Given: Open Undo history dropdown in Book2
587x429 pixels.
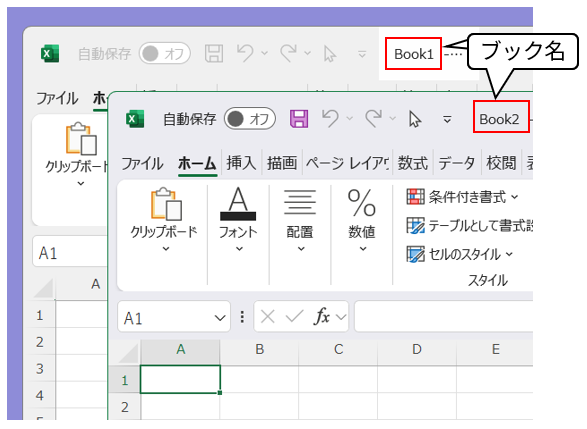Looking at the screenshot, I should [x=350, y=118].
